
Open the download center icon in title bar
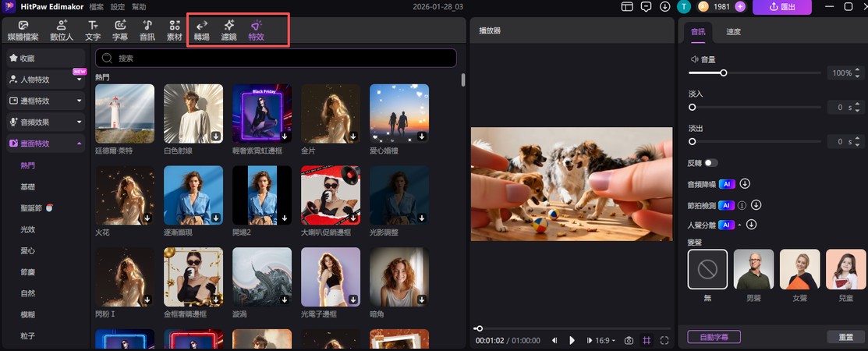coord(664,7)
